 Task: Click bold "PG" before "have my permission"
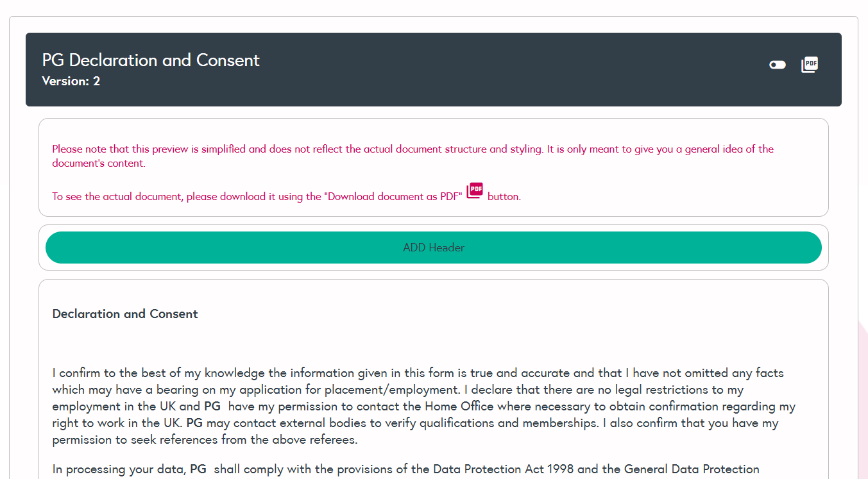coord(212,407)
